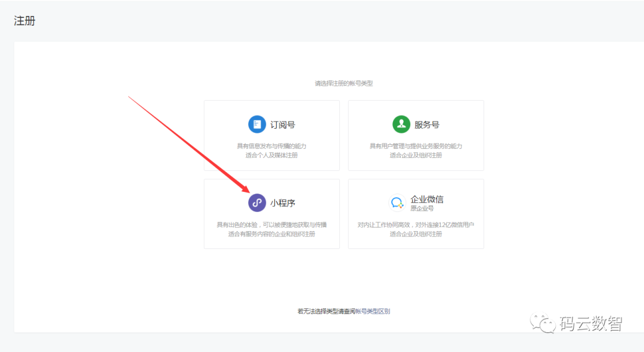Click 服务号 description 具有用户管理与提供业务服务的能力
The image size is (644, 352).
click(x=416, y=146)
